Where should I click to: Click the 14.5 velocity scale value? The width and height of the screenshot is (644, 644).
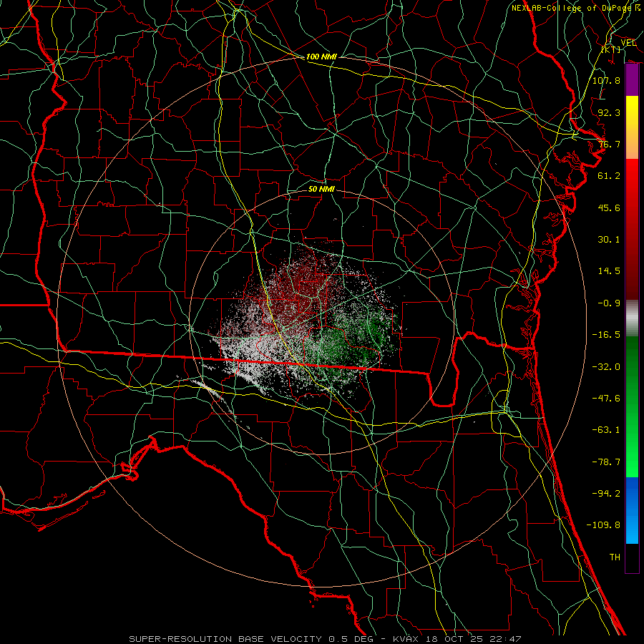[x=609, y=271]
